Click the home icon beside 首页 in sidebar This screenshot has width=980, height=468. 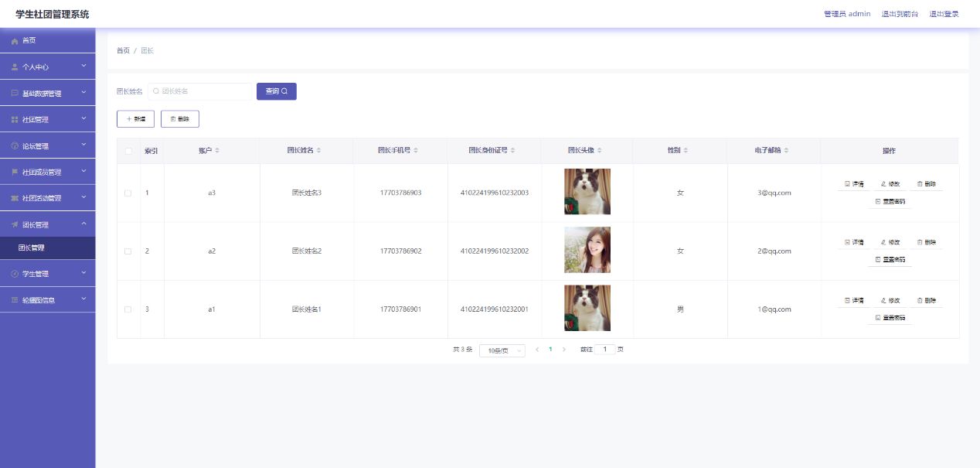pos(15,41)
